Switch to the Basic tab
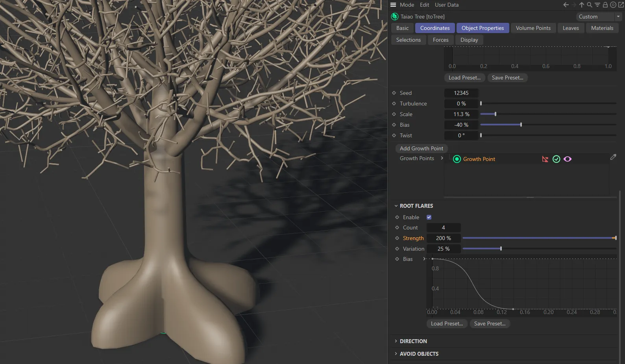The height and width of the screenshot is (364, 625). 402,28
